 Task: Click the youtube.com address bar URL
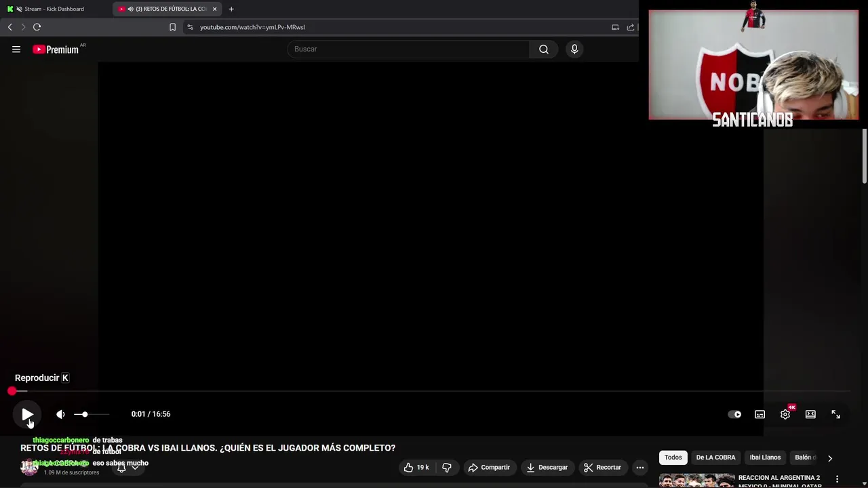(252, 27)
